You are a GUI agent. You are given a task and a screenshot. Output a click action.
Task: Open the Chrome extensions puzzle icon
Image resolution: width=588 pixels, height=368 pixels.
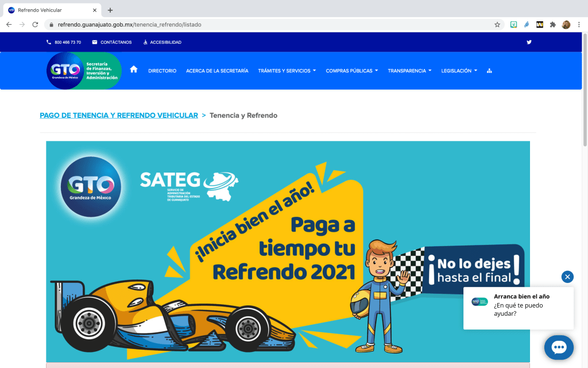(552, 25)
